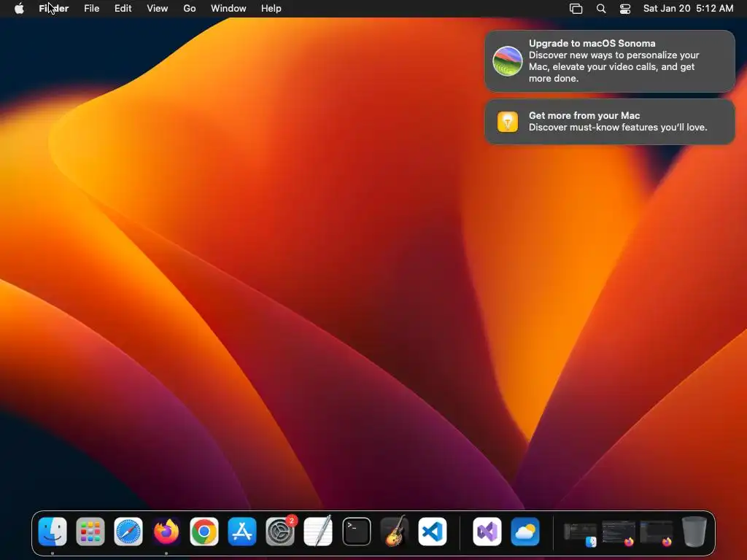747x560 pixels.
Task: Click the Stage Manager windows menu bar icon
Action: click(576, 9)
